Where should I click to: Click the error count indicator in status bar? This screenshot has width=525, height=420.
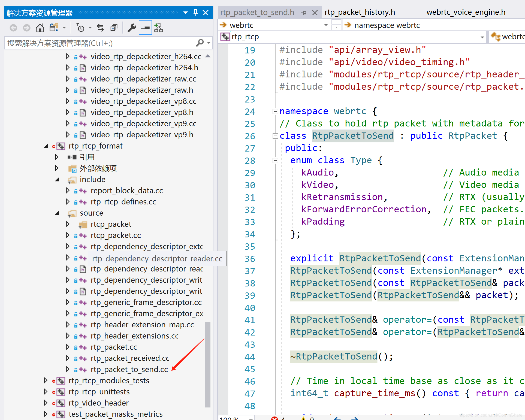[278, 418]
